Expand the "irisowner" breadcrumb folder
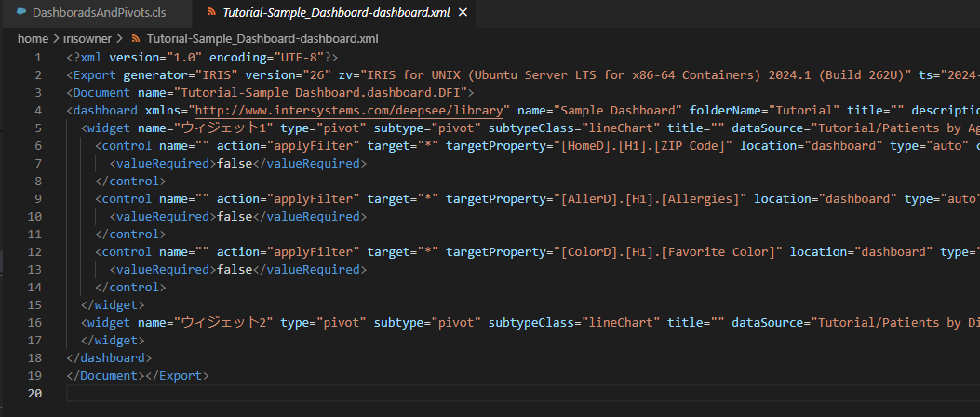 [89, 39]
